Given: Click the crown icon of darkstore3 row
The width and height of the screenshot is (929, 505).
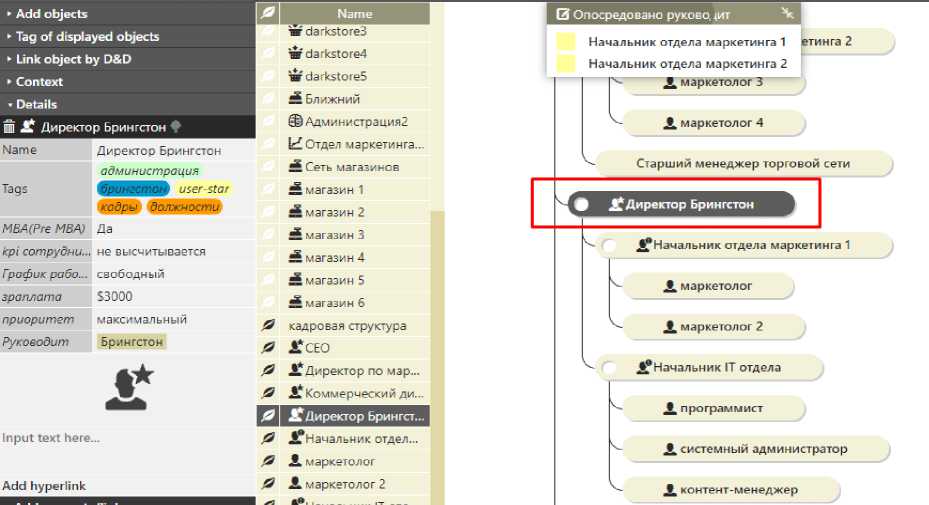Looking at the screenshot, I should click(x=295, y=31).
